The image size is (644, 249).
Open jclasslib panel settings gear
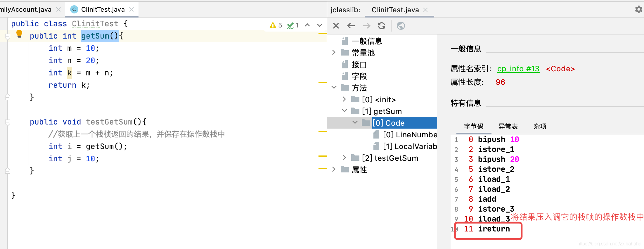click(x=639, y=9)
